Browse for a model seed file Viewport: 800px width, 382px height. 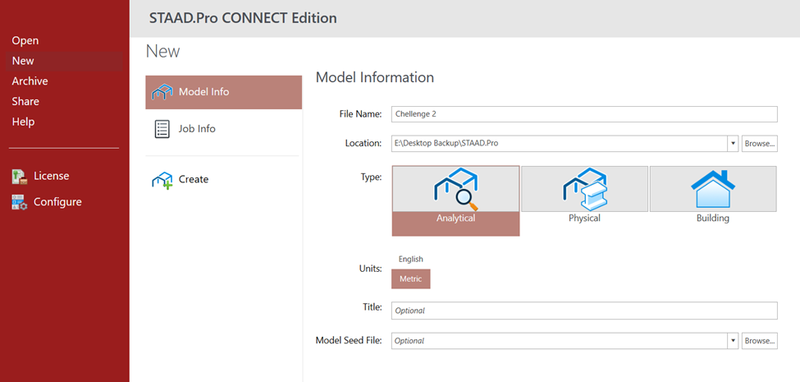pos(760,341)
